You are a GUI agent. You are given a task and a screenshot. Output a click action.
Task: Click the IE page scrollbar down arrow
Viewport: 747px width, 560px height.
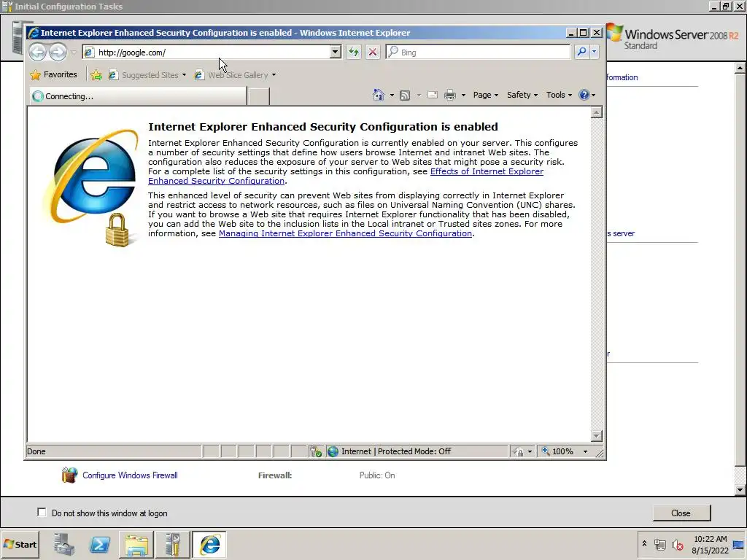click(x=597, y=436)
